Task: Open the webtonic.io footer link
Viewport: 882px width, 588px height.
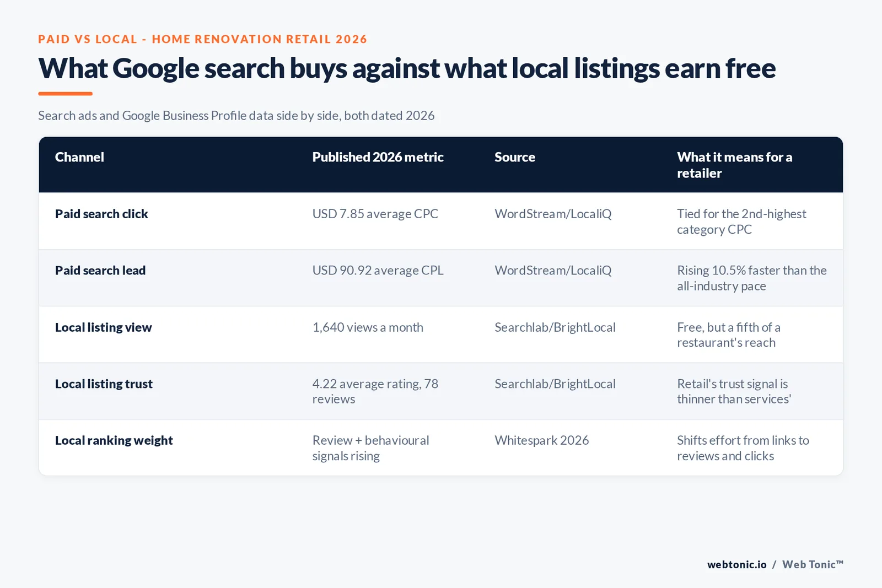Action: (x=736, y=564)
